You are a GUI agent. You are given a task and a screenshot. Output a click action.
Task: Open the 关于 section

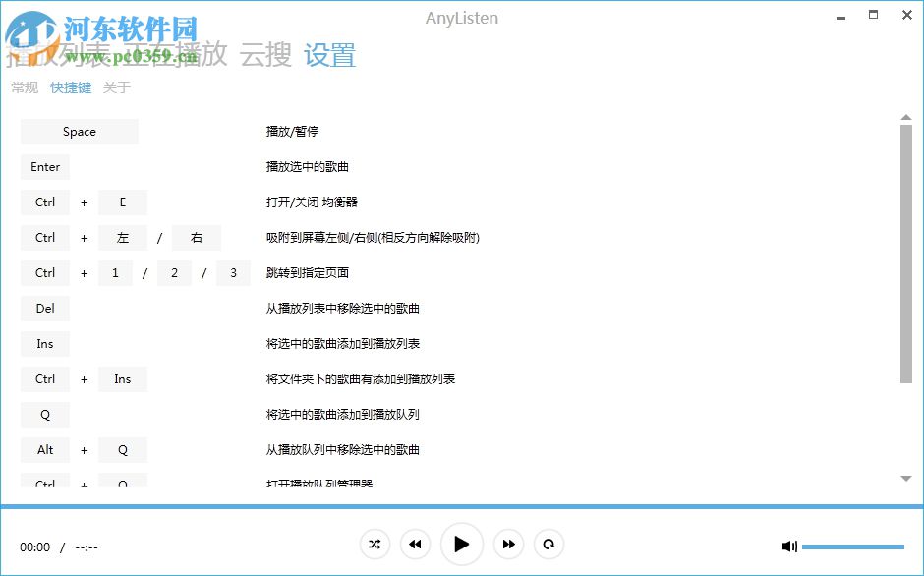coord(118,87)
